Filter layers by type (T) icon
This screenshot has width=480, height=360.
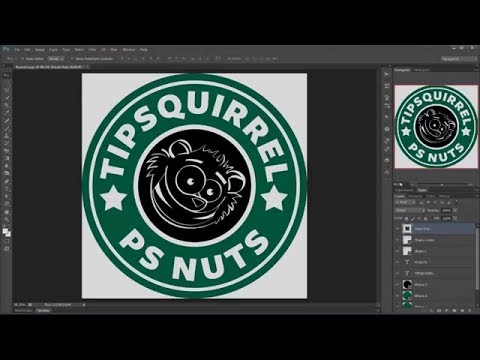point(435,202)
